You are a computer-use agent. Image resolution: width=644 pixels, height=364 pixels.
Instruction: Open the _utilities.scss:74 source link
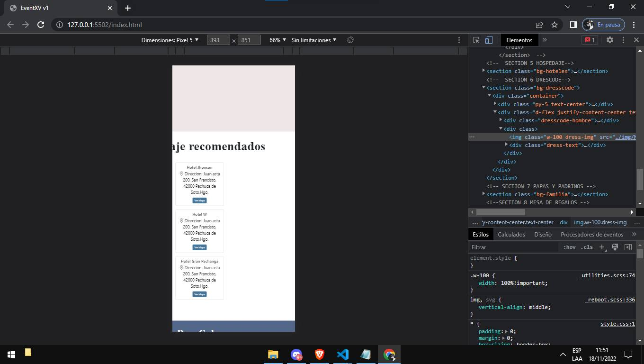pos(607,275)
